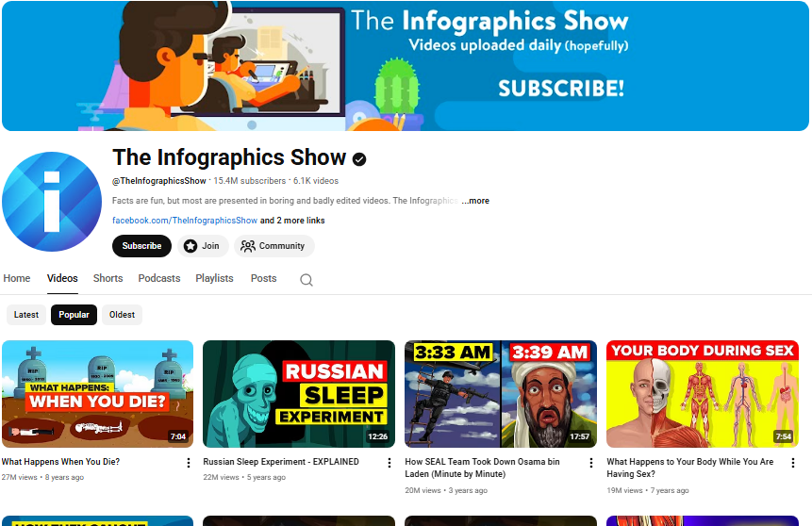Open facebook.com/TheInfographicsShow link

(185, 221)
